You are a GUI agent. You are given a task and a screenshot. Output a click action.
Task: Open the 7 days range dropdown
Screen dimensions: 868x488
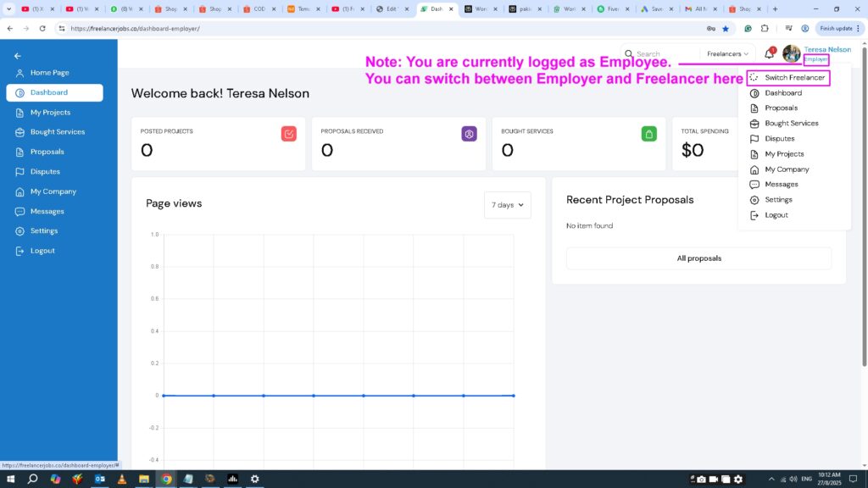point(507,205)
